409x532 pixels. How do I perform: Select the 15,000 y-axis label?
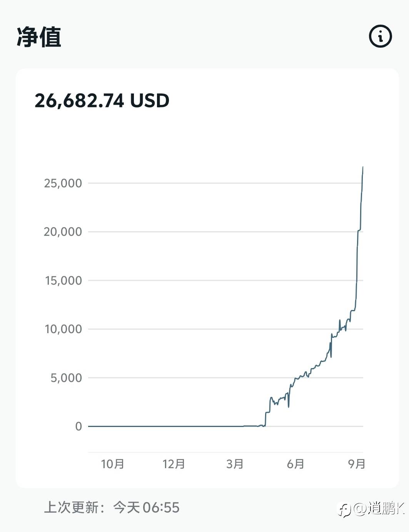coord(63,280)
